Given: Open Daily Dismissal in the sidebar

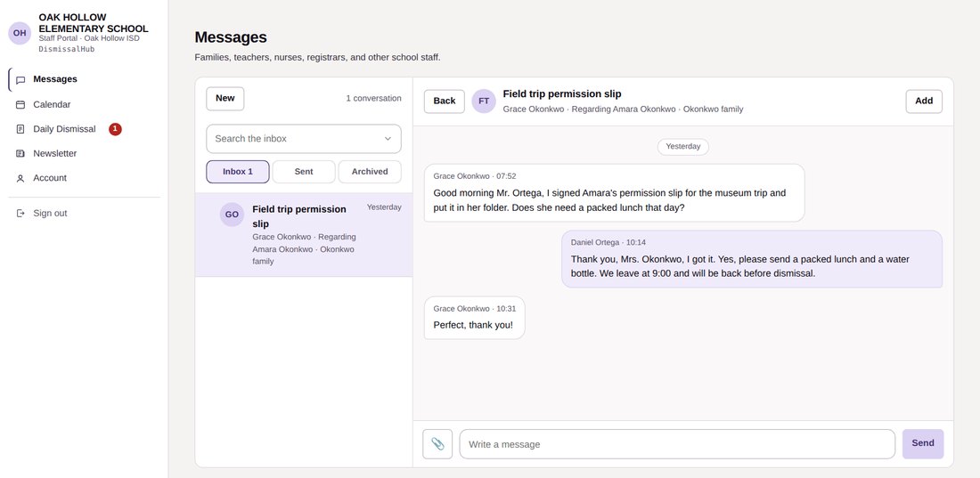Looking at the screenshot, I should pos(84,129).
